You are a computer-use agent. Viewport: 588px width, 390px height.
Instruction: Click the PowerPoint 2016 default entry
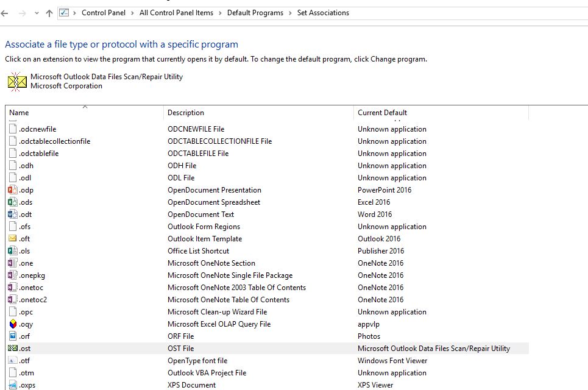(384, 190)
